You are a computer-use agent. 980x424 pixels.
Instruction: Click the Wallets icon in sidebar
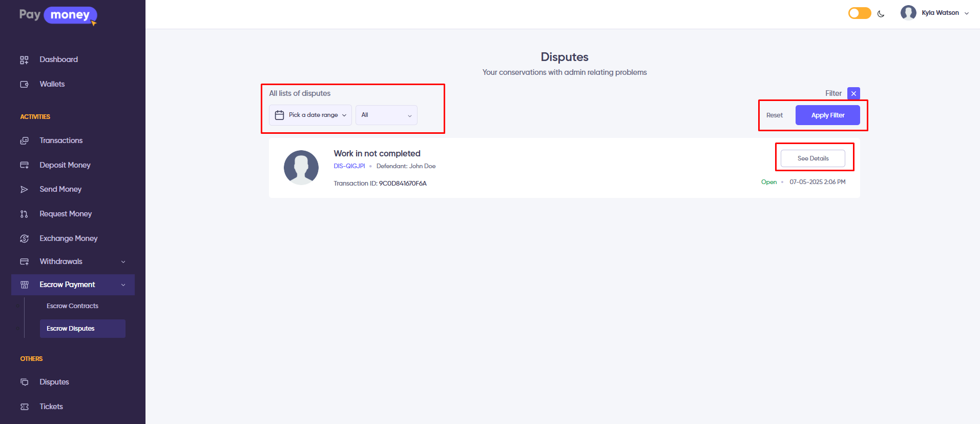click(x=24, y=85)
